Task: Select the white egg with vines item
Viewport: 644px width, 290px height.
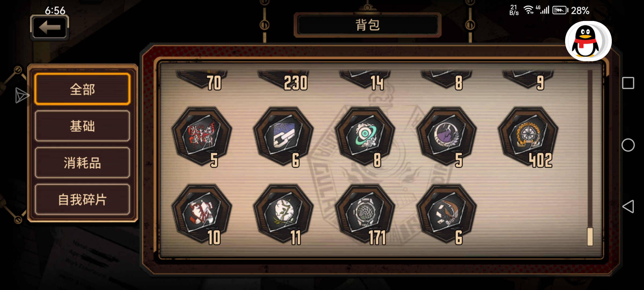Action: pos(283,214)
